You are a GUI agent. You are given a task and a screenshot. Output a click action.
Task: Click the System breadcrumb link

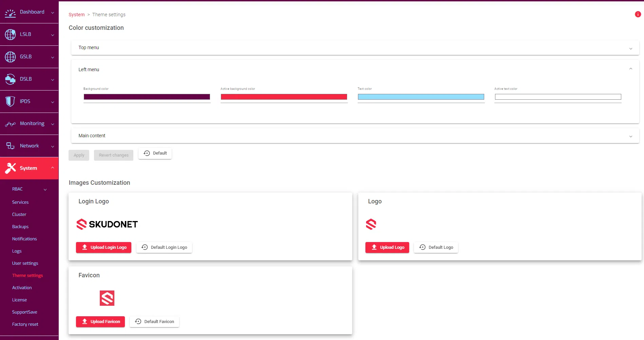click(76, 15)
